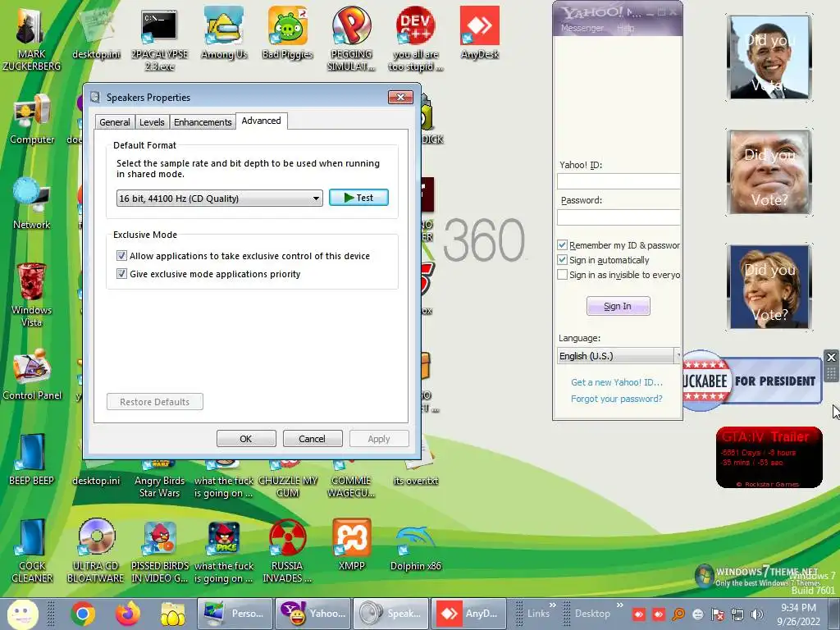Viewport: 840px width, 630px height.
Task: Click the Start orb smiley button
Action: tap(22, 614)
